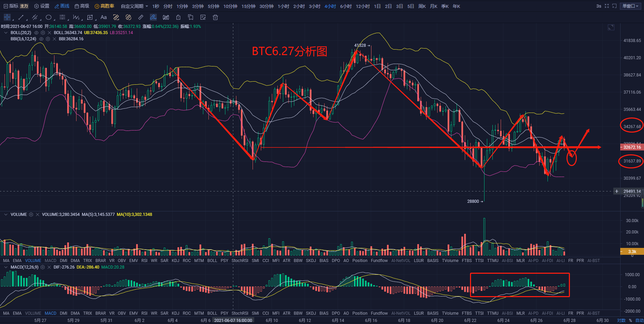This screenshot has height=324, width=644.
Task: Open VOLUME indicator settings gear
Action: [31, 215]
